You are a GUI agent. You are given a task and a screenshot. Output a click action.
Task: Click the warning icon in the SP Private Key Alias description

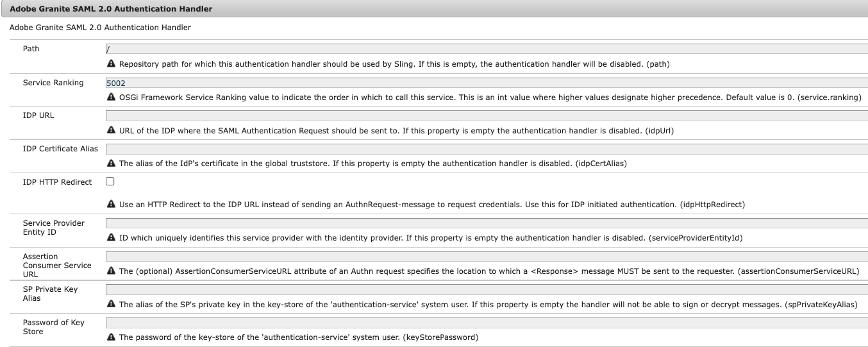coord(111,304)
